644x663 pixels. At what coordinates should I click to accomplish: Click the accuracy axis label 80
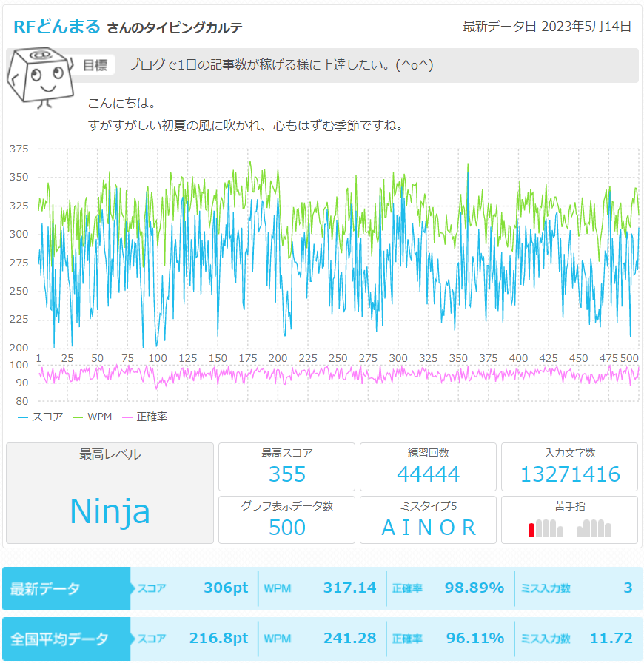(x=22, y=401)
